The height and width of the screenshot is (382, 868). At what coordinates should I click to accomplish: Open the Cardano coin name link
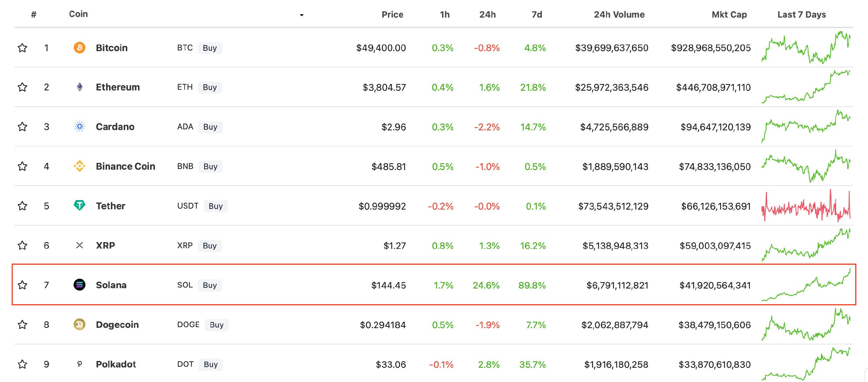click(115, 127)
